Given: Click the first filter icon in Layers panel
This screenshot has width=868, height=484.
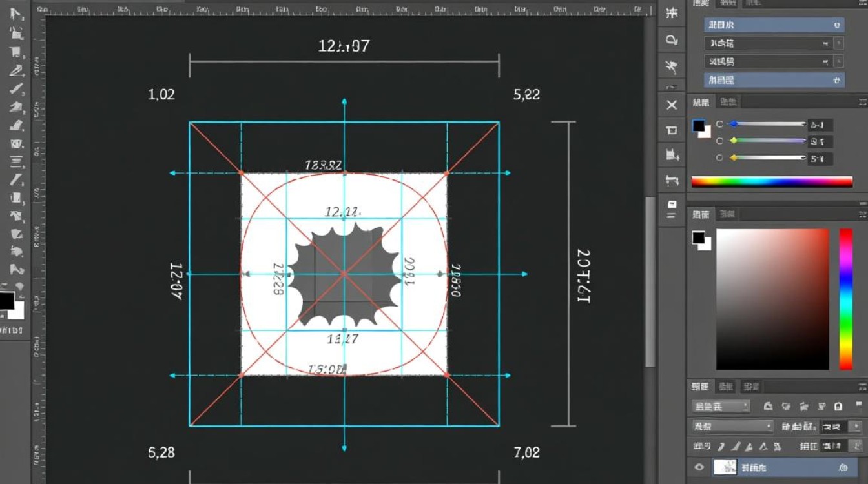Looking at the screenshot, I should point(768,407).
